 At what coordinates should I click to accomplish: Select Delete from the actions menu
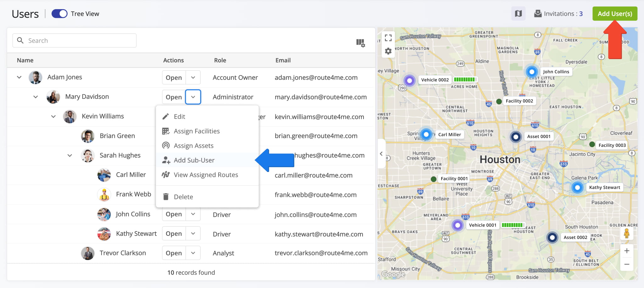click(207, 197)
